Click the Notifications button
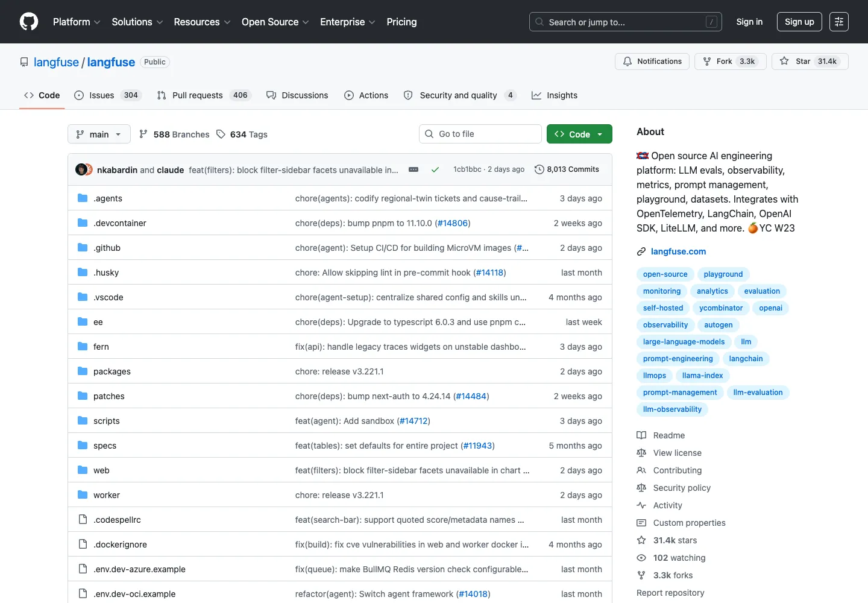 [x=652, y=62]
